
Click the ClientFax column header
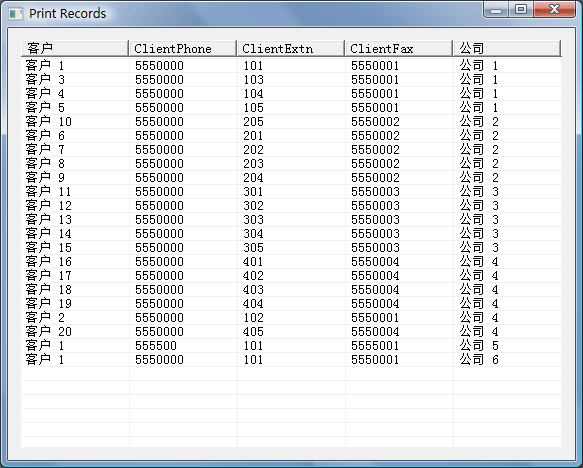coord(399,48)
